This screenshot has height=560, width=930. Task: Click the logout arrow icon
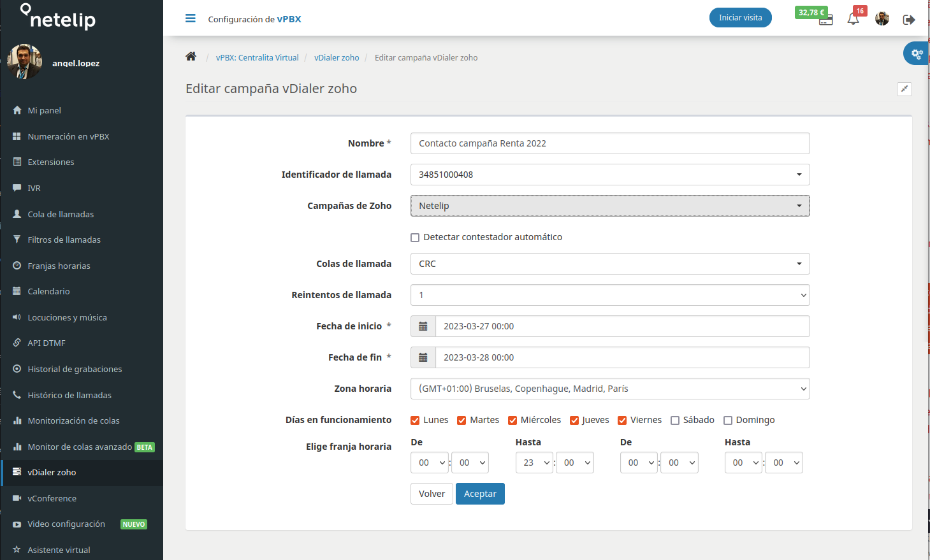pyautogui.click(x=909, y=20)
